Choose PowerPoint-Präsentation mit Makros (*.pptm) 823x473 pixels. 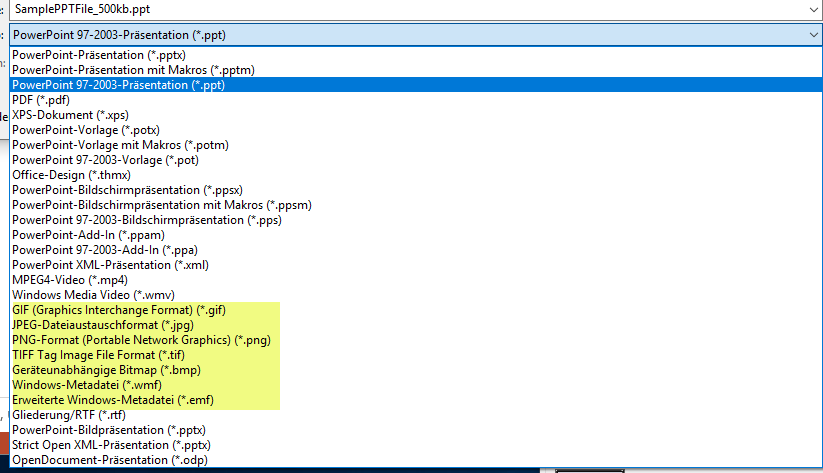point(416,70)
